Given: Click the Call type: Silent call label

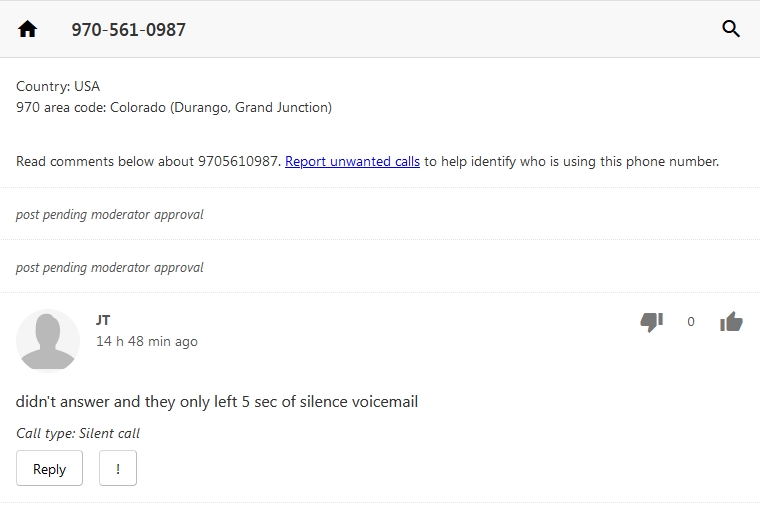Looking at the screenshot, I should click(x=78, y=433).
